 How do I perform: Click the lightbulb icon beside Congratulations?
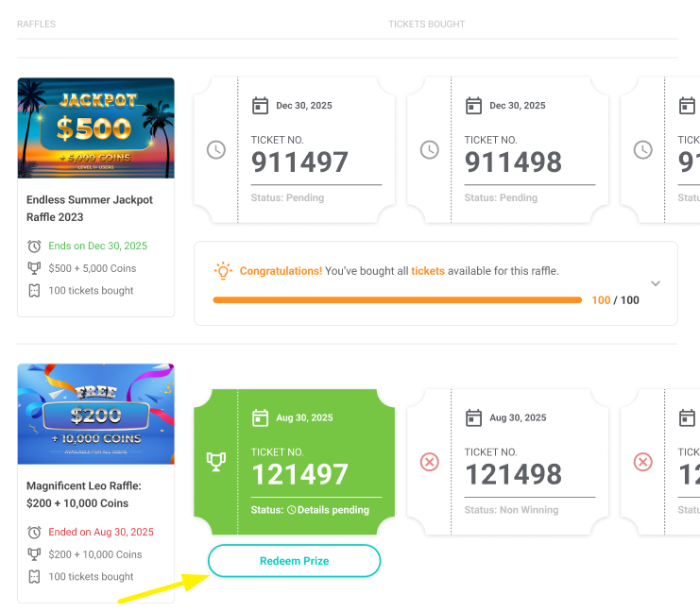223,271
